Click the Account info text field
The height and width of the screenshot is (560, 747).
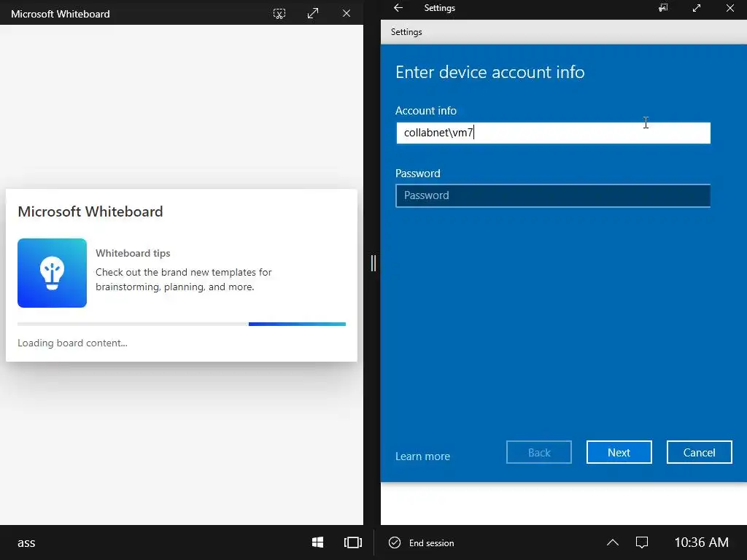(x=553, y=133)
